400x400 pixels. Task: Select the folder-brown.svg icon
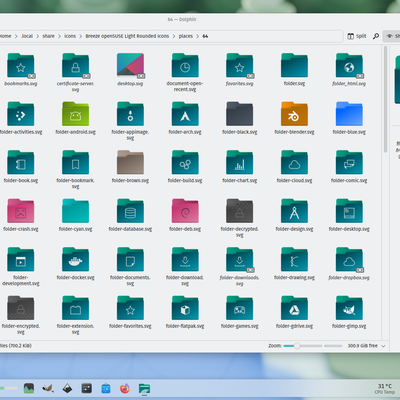click(x=130, y=163)
